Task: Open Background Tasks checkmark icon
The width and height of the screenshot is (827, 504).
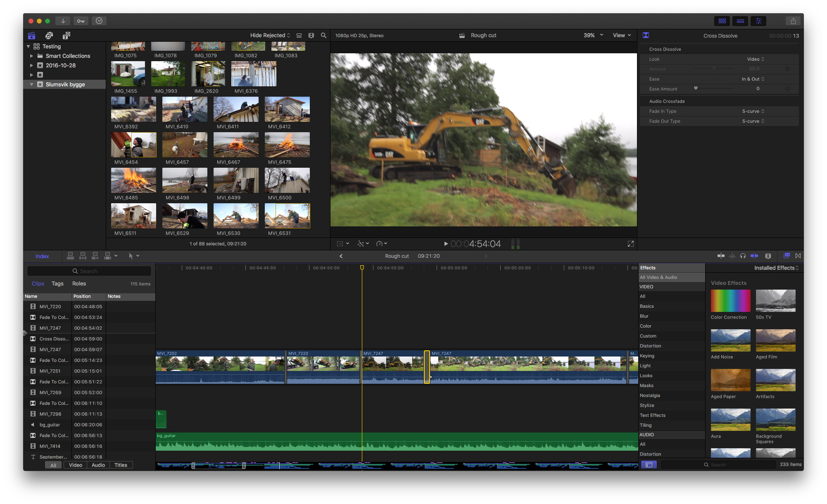Action: (x=99, y=21)
